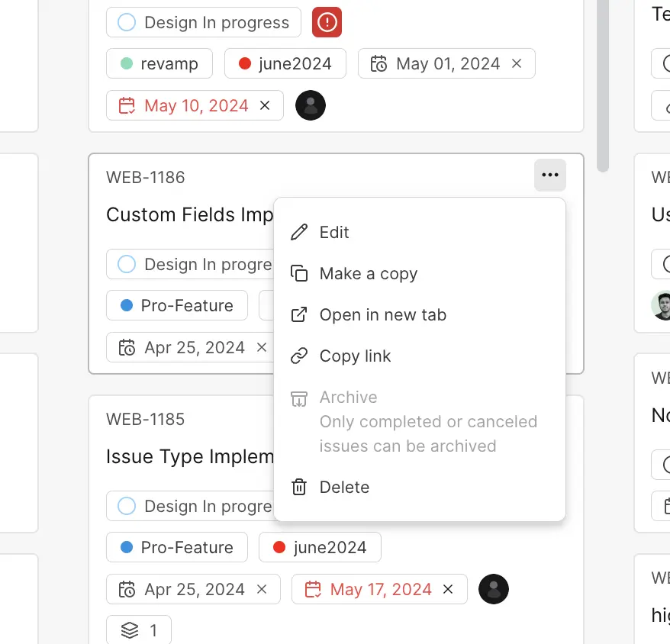Remove the May 01, 2024 start date
Viewport: 670px width, 644px height.
coord(517,63)
